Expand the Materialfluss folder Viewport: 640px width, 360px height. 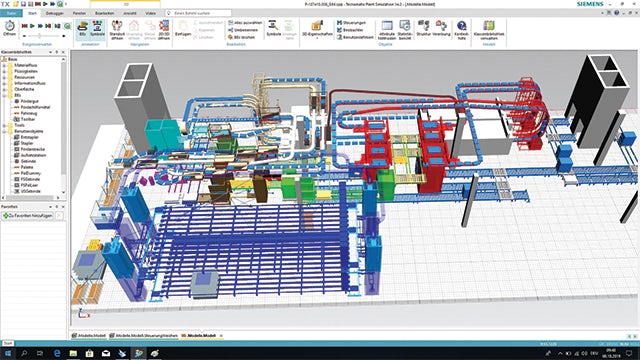[x=4, y=65]
